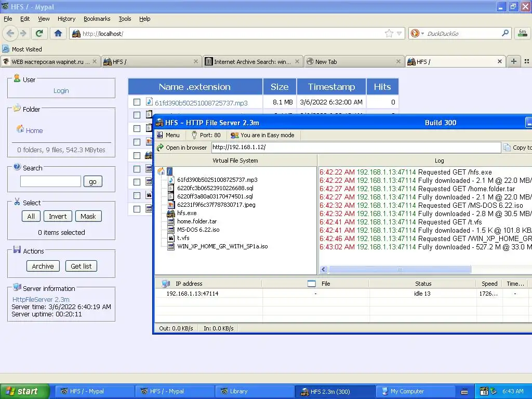Show the list of all tabs
The image size is (532, 399).
pyautogui.click(x=527, y=61)
